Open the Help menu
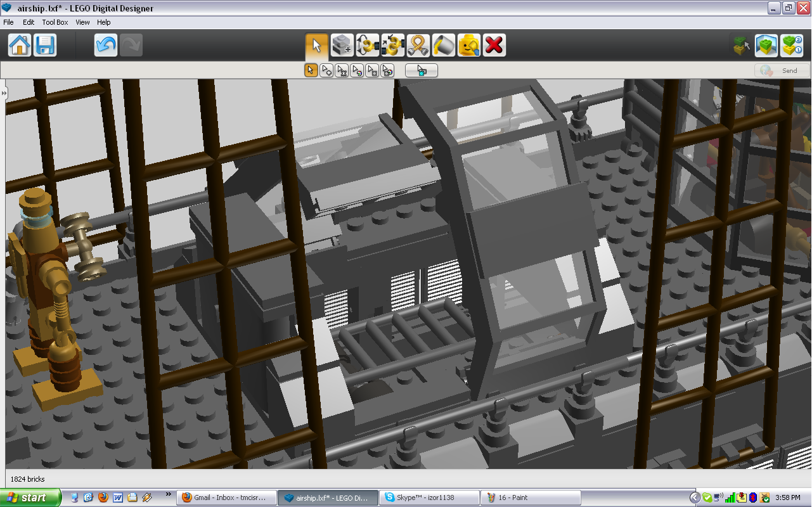 click(103, 22)
